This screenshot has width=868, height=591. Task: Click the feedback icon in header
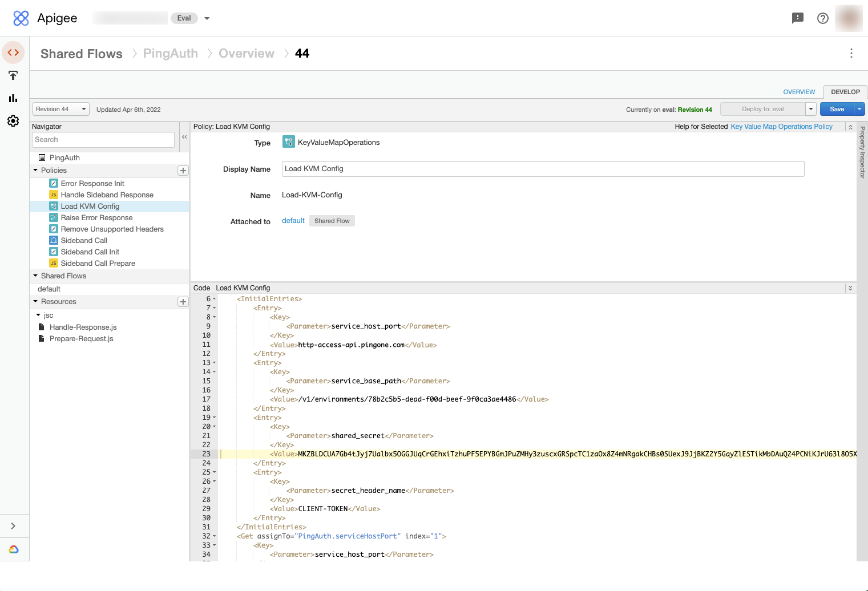click(797, 18)
